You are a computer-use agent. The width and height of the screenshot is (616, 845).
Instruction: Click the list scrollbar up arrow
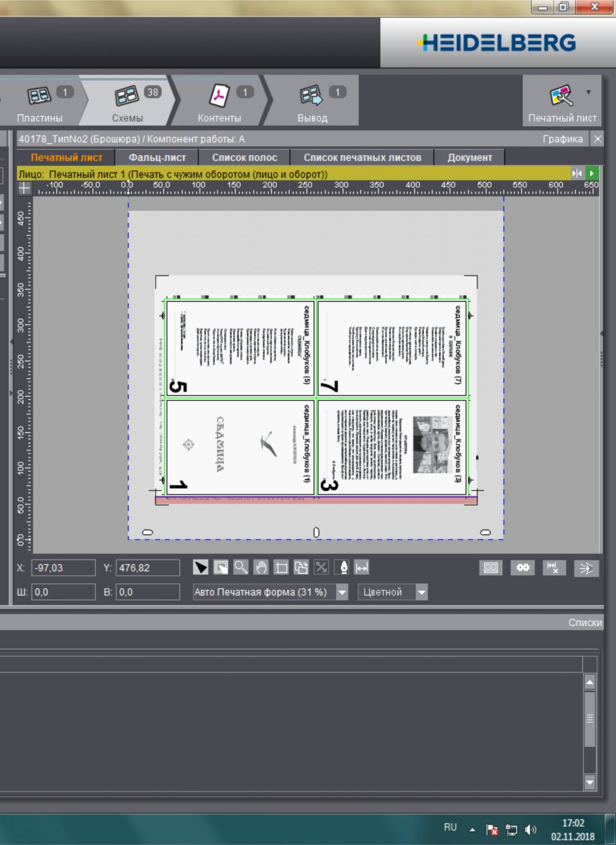pyautogui.click(x=590, y=683)
